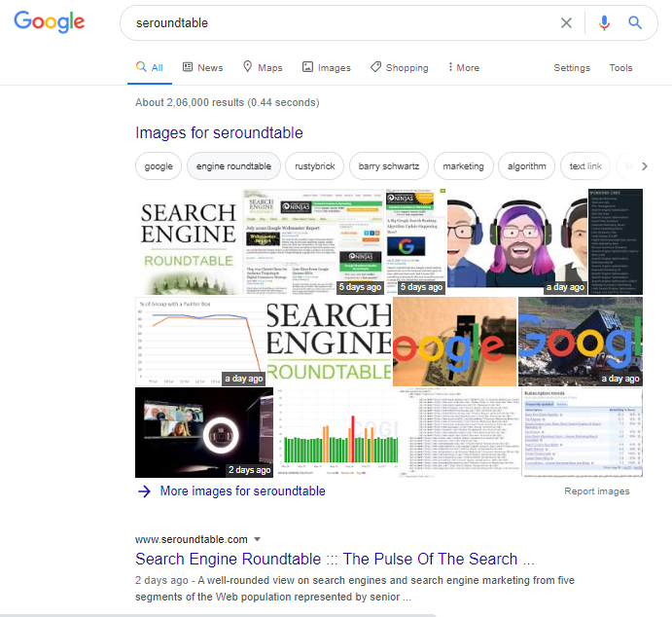Switch to the Maps tab

coord(262,68)
